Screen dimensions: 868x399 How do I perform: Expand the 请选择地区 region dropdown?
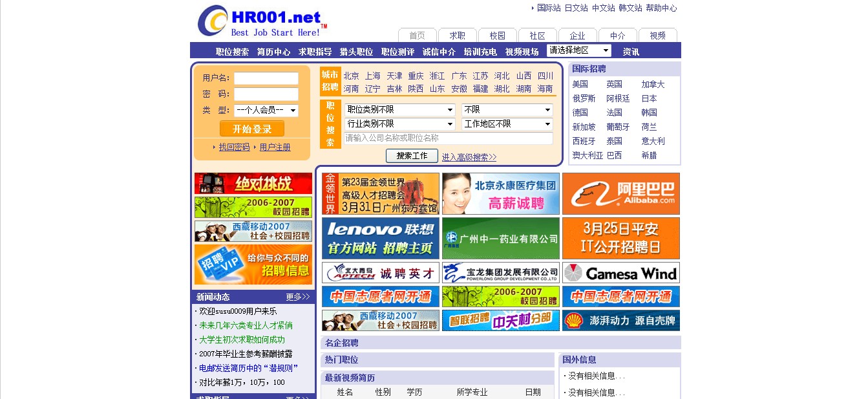pos(579,50)
